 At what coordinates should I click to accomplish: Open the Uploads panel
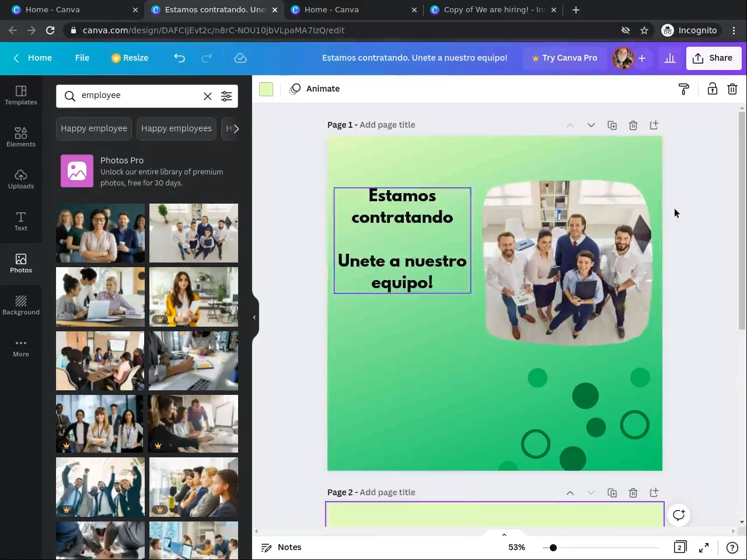[x=21, y=179]
